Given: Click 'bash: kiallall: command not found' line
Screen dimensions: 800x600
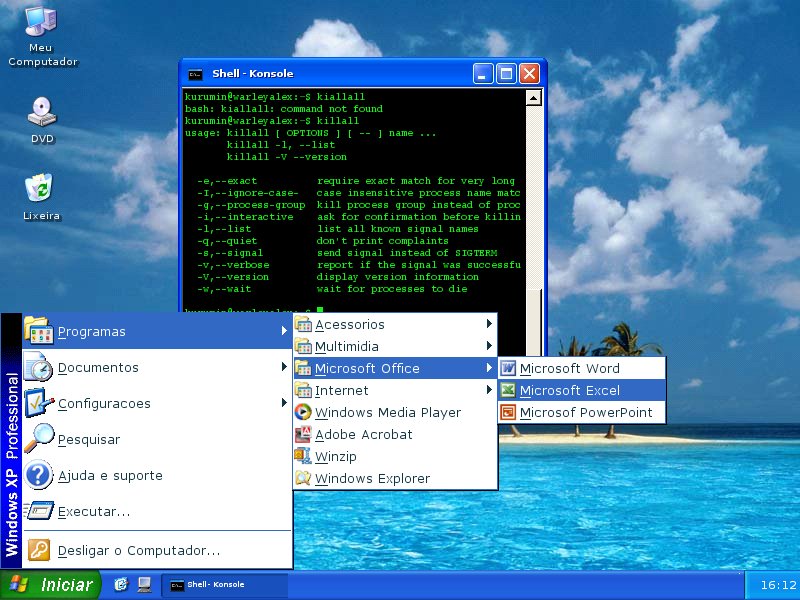Looking at the screenshot, I should (x=283, y=109).
